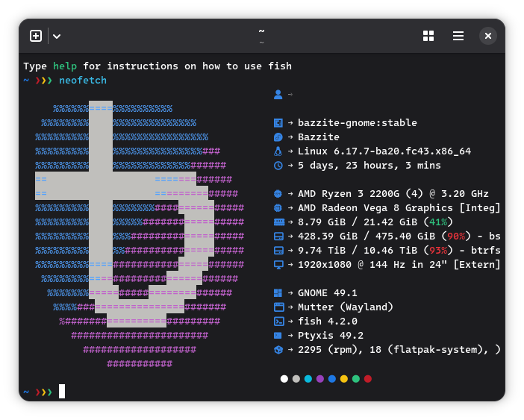524x420 pixels.
Task: Click the 'Linux 6.17.7-ba20.fc43.x86_64' kernel text
Action: (384, 151)
